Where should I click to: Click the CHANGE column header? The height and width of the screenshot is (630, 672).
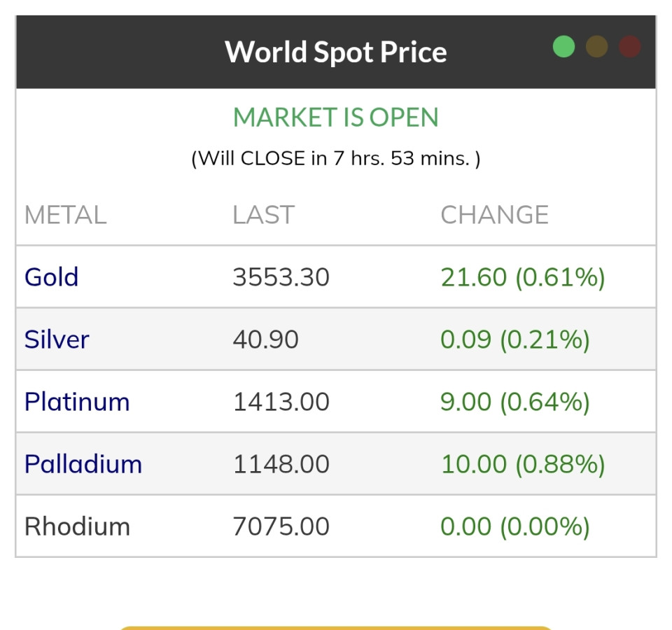[494, 215]
